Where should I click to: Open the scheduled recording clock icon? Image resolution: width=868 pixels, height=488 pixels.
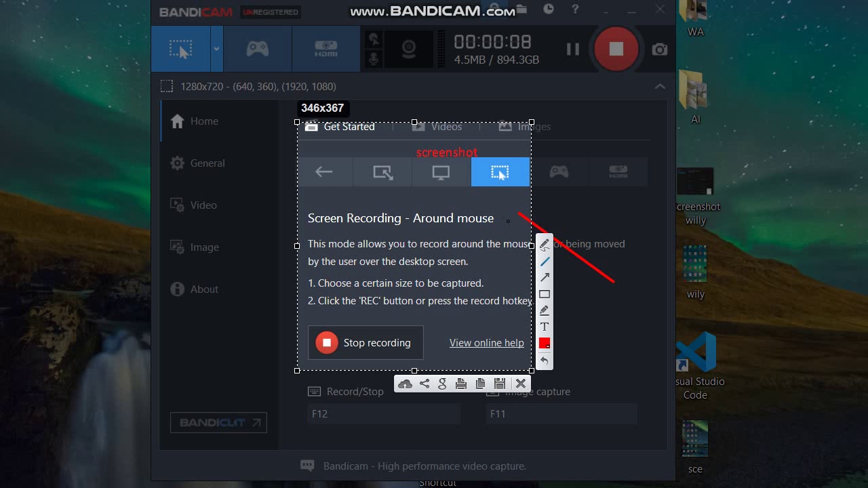pyautogui.click(x=549, y=9)
